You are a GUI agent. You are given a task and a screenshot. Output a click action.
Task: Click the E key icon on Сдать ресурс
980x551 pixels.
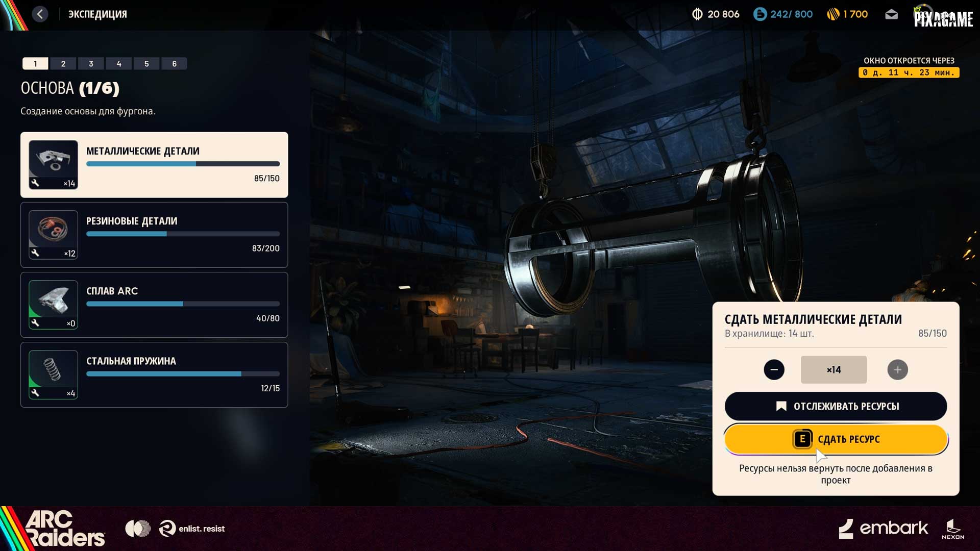tap(802, 439)
